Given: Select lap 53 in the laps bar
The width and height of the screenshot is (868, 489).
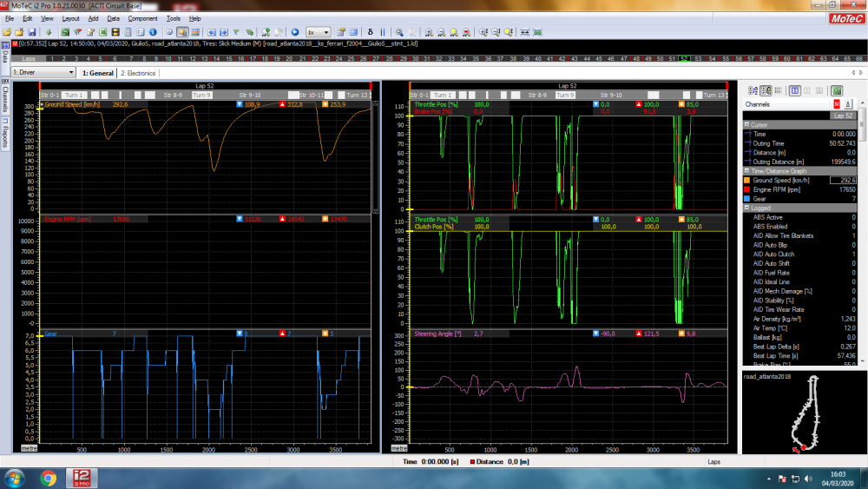Looking at the screenshot, I should point(698,58).
